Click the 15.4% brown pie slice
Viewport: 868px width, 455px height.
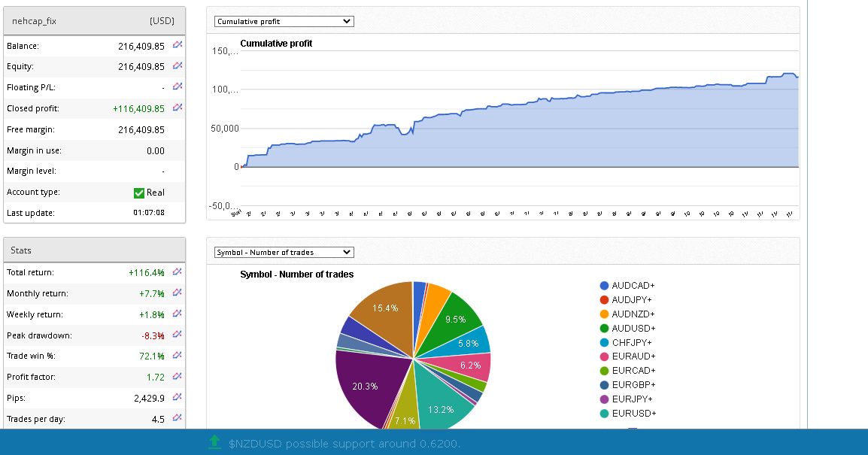pos(384,310)
